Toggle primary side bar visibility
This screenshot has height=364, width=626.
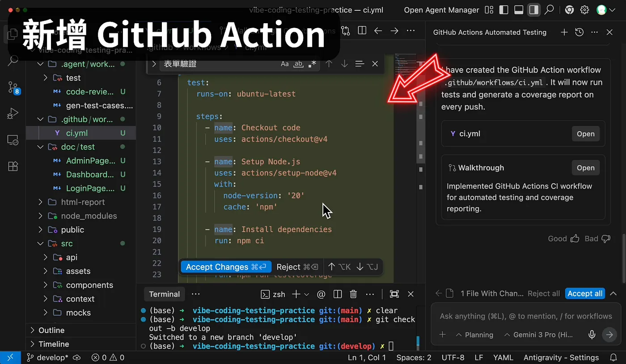click(503, 10)
